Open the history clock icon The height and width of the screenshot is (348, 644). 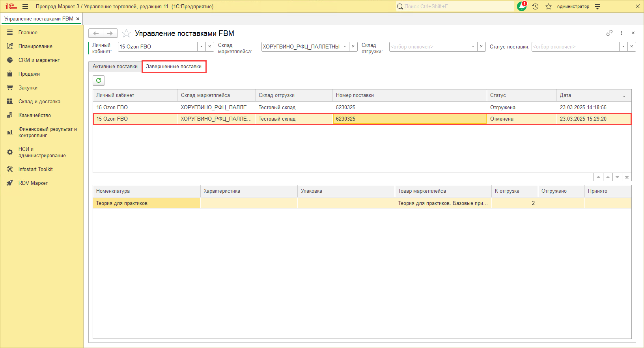click(x=535, y=6)
